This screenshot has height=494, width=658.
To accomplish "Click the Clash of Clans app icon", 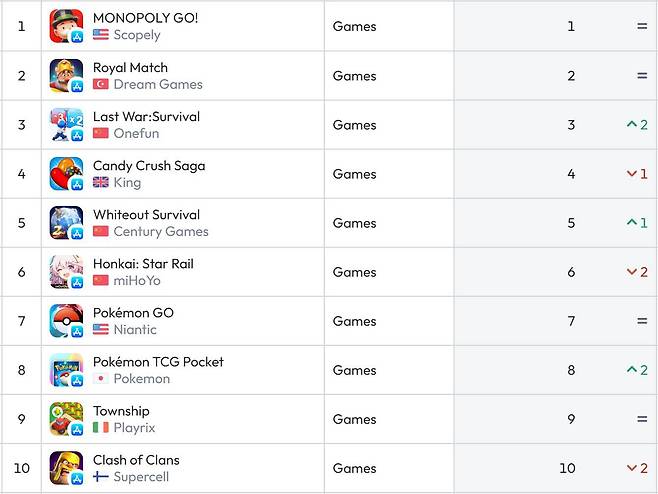I will pyautogui.click(x=66, y=468).
